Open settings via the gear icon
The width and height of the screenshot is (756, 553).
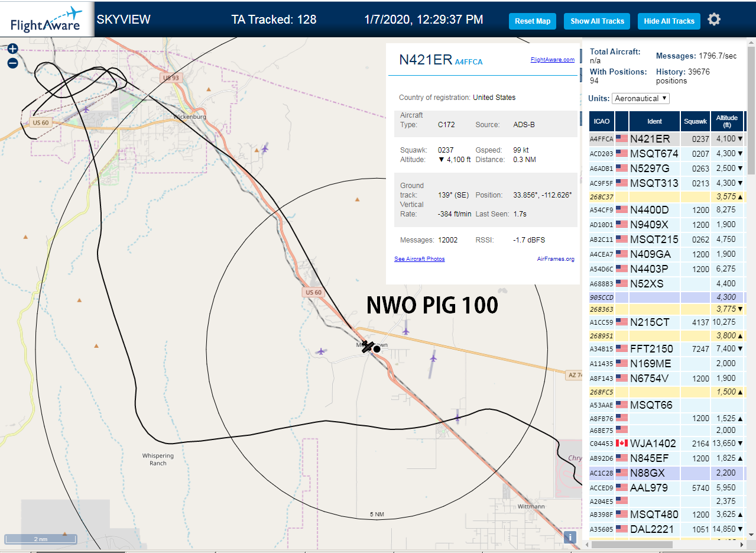coord(714,20)
